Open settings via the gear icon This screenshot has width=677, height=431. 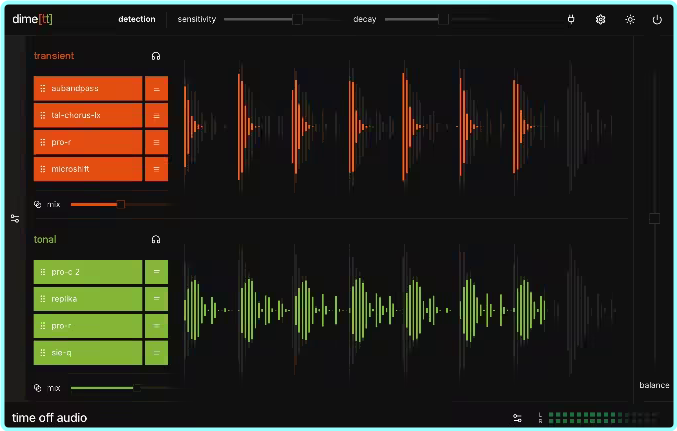(x=600, y=19)
